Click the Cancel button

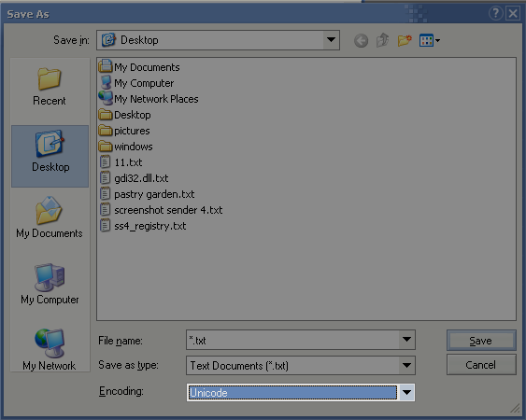481,365
